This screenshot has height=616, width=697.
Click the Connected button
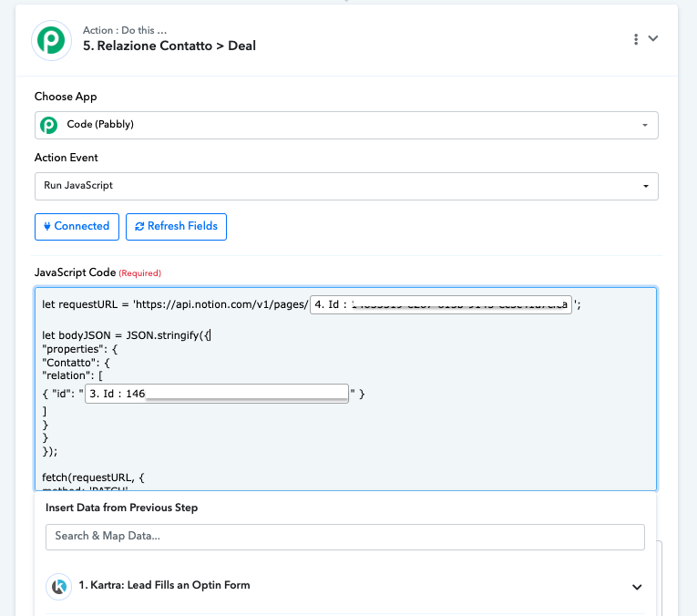pyautogui.click(x=77, y=227)
